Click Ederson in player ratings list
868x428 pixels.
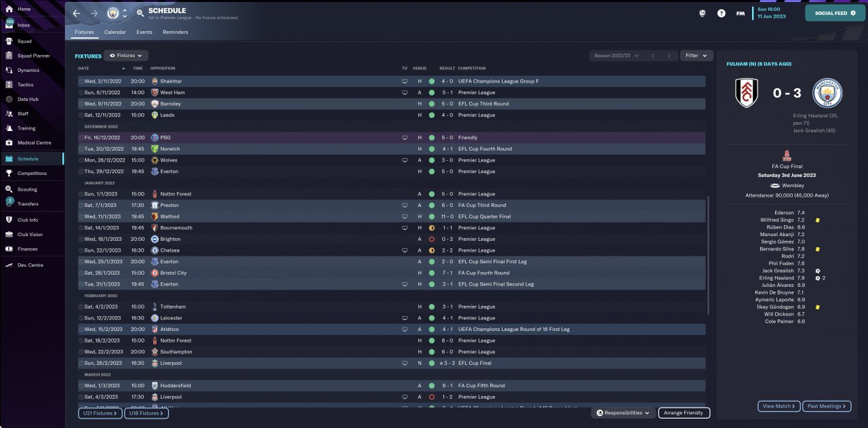tap(785, 213)
